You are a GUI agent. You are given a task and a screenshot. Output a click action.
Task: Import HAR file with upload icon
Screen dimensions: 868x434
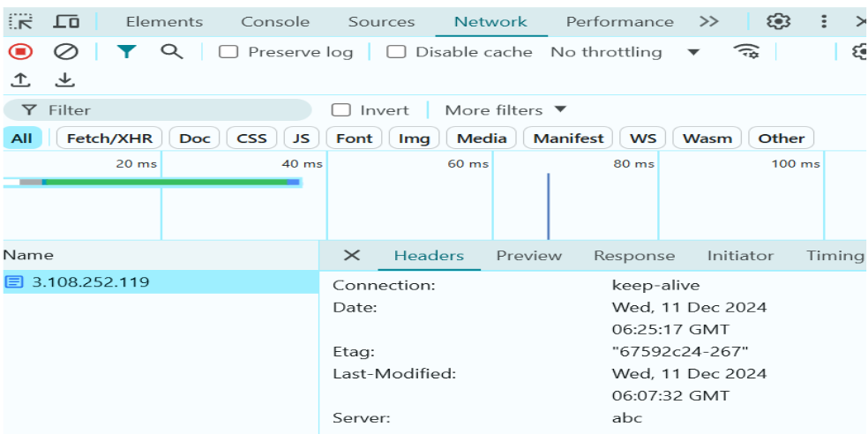[21, 80]
